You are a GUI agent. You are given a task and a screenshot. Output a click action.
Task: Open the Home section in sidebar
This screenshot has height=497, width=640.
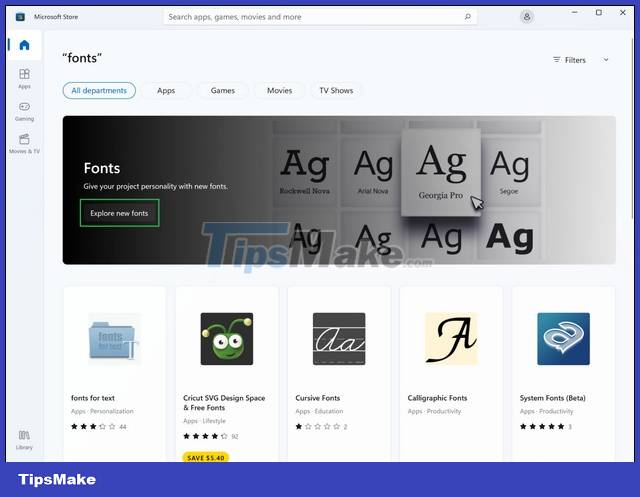click(24, 45)
